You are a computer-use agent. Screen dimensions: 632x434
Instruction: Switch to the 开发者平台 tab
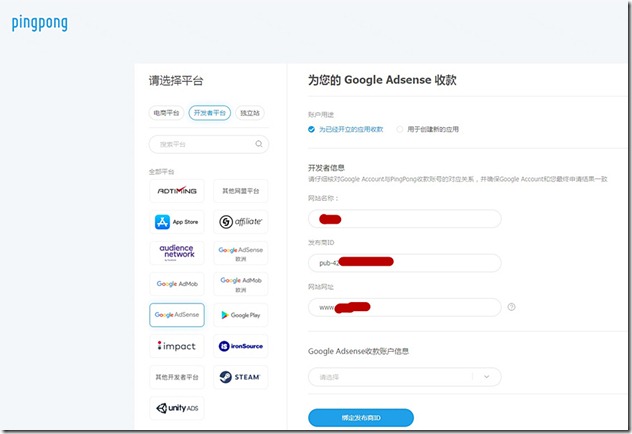(x=209, y=113)
